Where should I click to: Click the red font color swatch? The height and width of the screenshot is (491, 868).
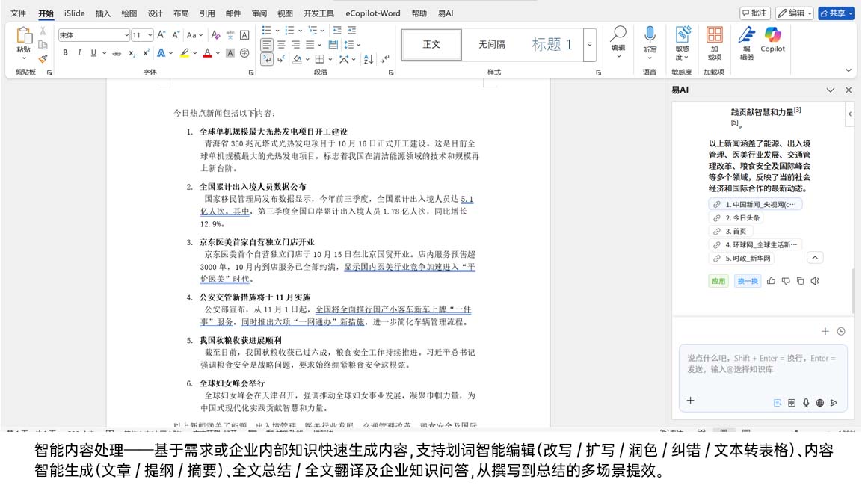click(207, 53)
